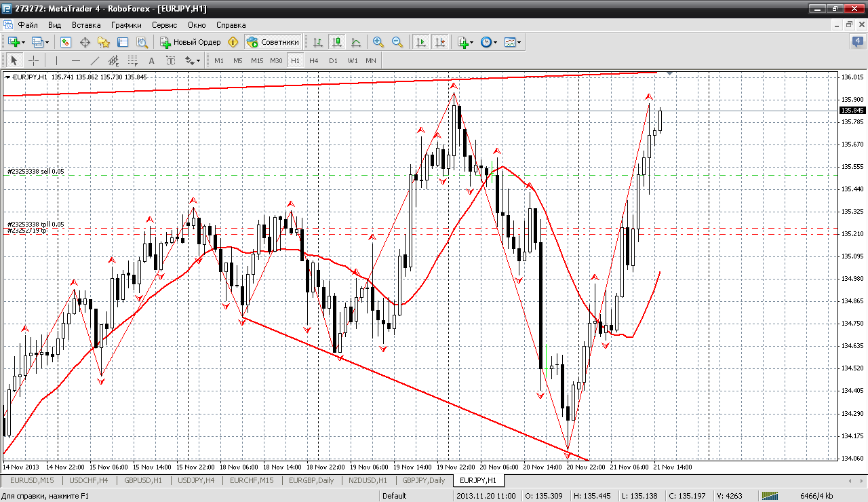Click the chart shift triangle marker

[x=670, y=73]
